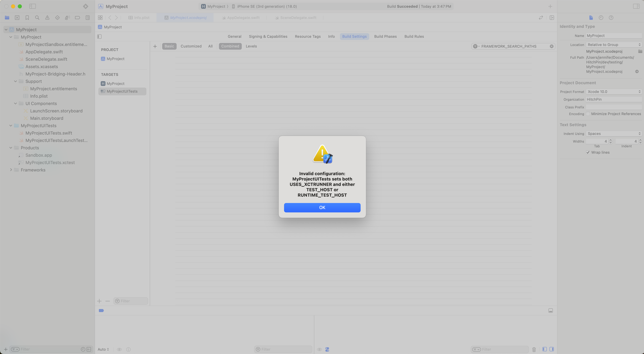644x354 pixels.
Task: Switch to the Resource Tags tab
Action: pos(308,36)
